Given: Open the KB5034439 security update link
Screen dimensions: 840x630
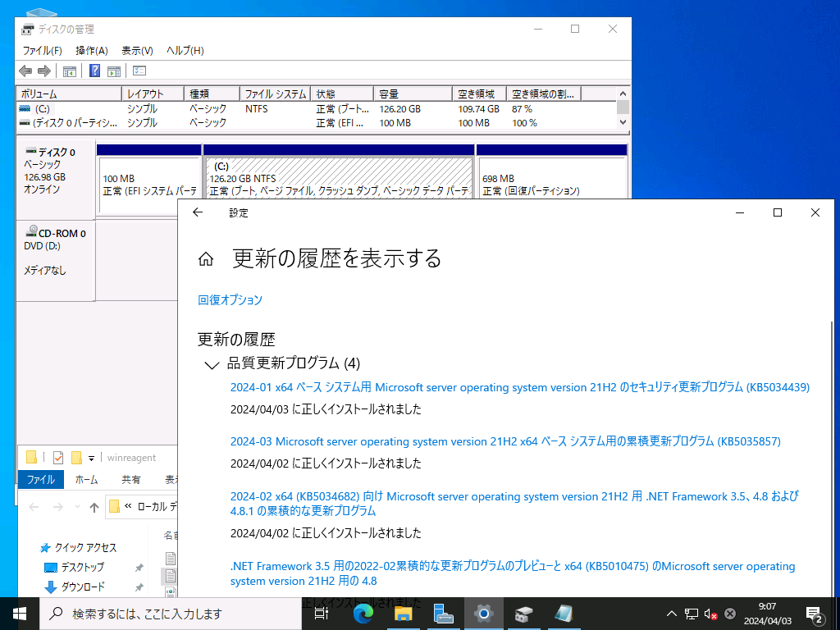Looking at the screenshot, I should pos(519,387).
